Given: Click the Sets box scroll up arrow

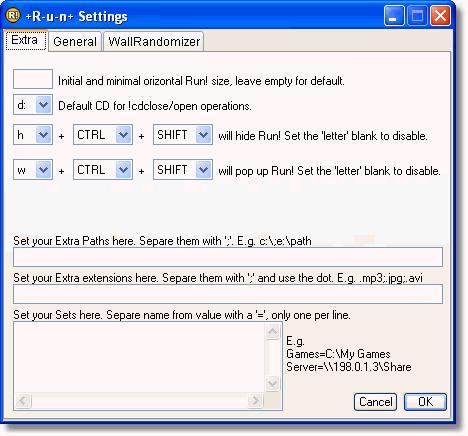Looking at the screenshot, I should pos(273,332).
